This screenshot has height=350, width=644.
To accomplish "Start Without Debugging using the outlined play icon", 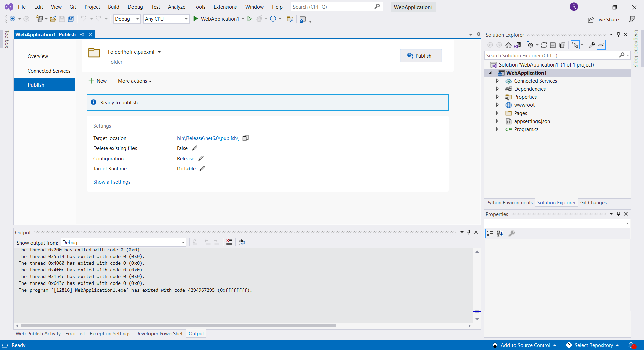I will (x=249, y=19).
